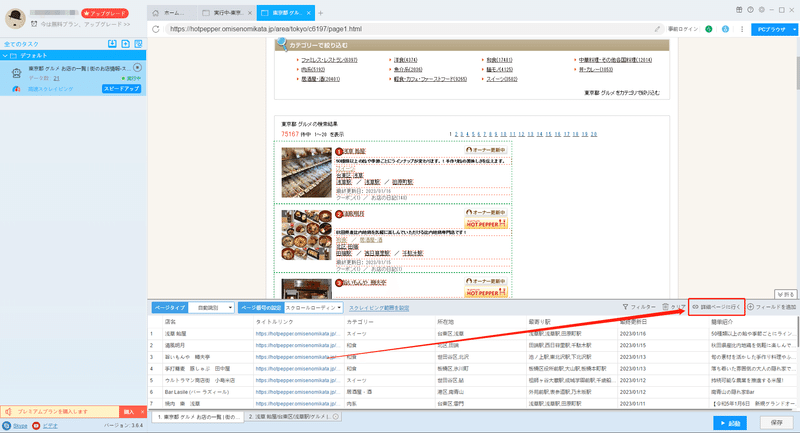The height and width of the screenshot is (433, 800).
Task: Switch to the ホーム home tab
Action: (x=170, y=13)
